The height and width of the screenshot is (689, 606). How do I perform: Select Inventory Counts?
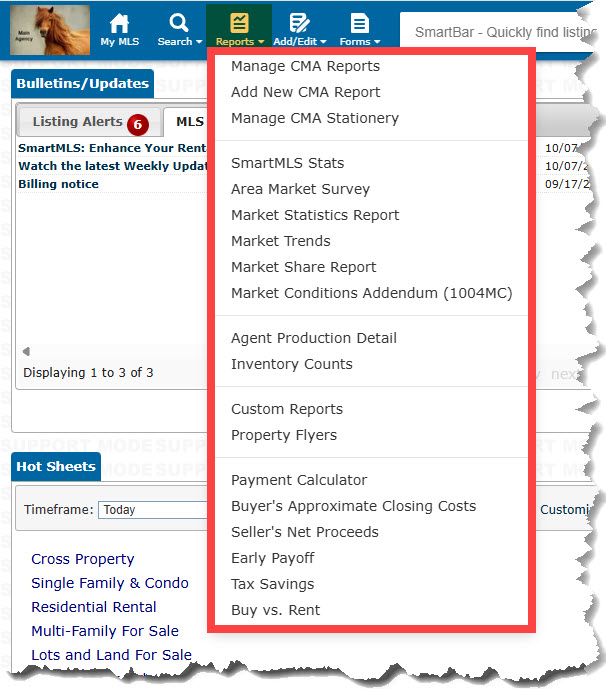tap(292, 364)
